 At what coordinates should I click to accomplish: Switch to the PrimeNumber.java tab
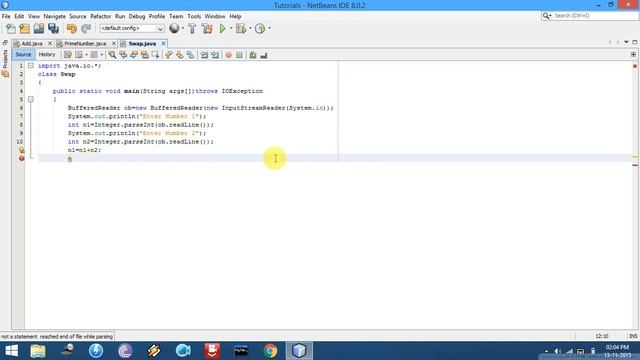pyautogui.click(x=85, y=43)
